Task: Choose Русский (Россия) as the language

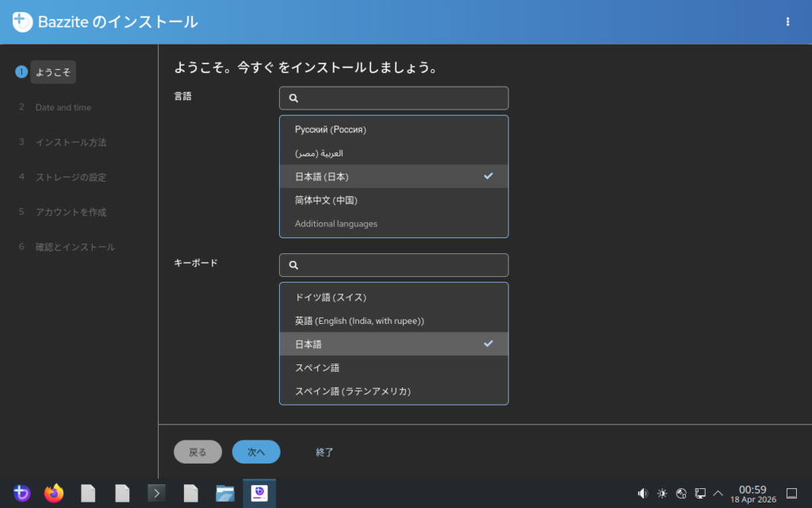Action: 393,129
